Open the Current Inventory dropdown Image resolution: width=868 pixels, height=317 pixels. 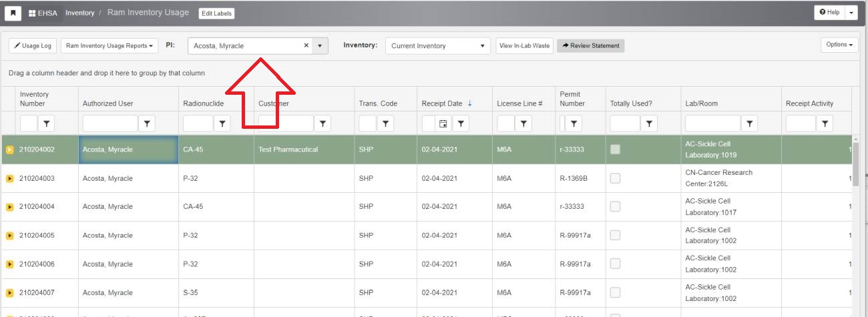(x=438, y=46)
